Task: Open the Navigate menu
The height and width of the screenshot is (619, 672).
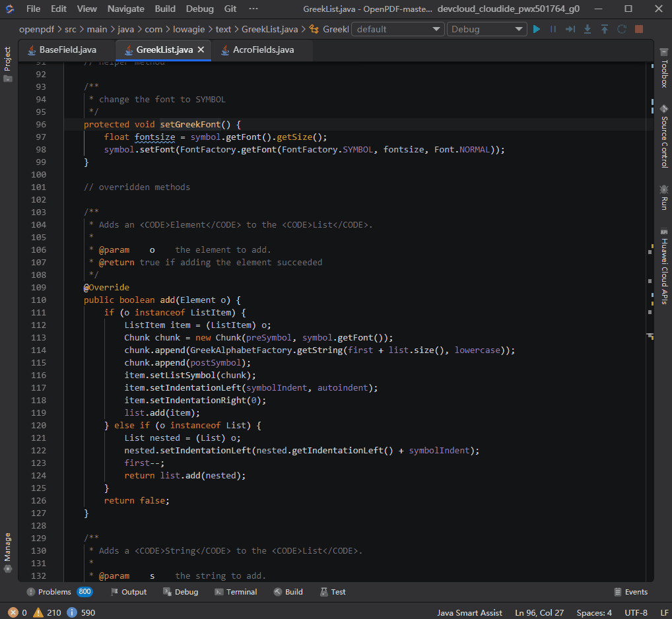Action: click(x=125, y=9)
